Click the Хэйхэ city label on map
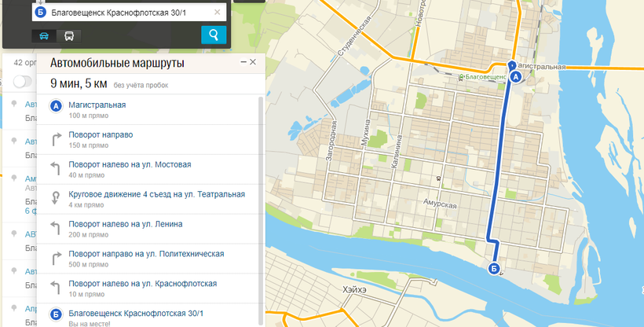The height and width of the screenshot is (327, 644). [355, 290]
